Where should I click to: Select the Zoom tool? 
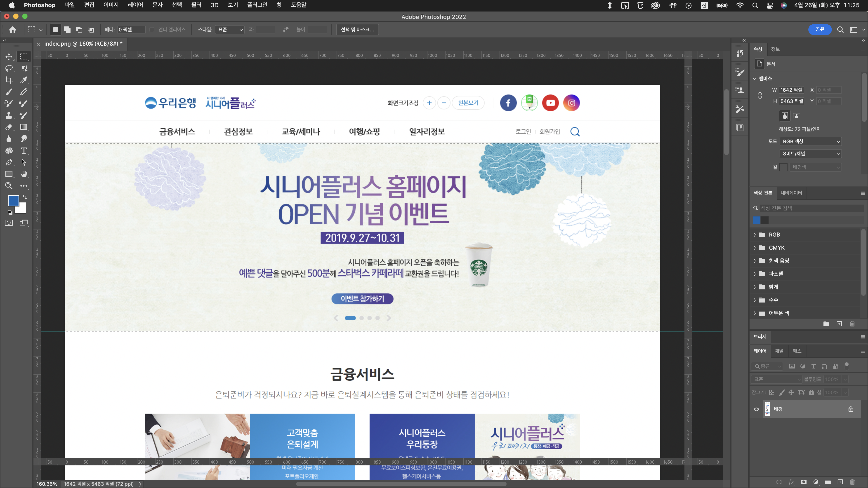coord(9,185)
